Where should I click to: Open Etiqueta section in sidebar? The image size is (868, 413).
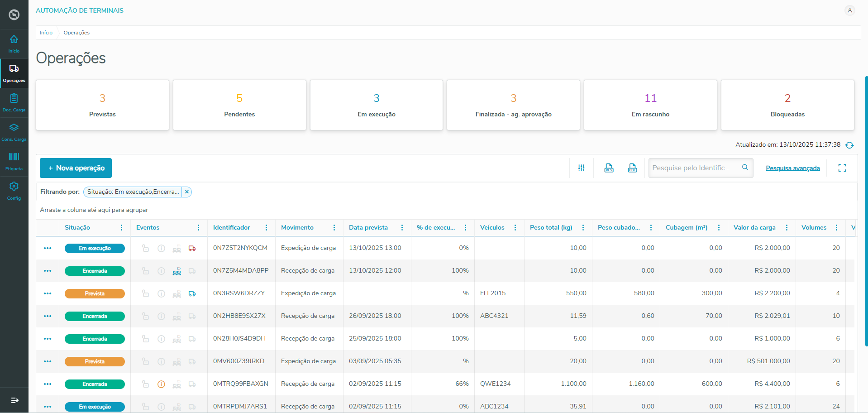(14, 161)
